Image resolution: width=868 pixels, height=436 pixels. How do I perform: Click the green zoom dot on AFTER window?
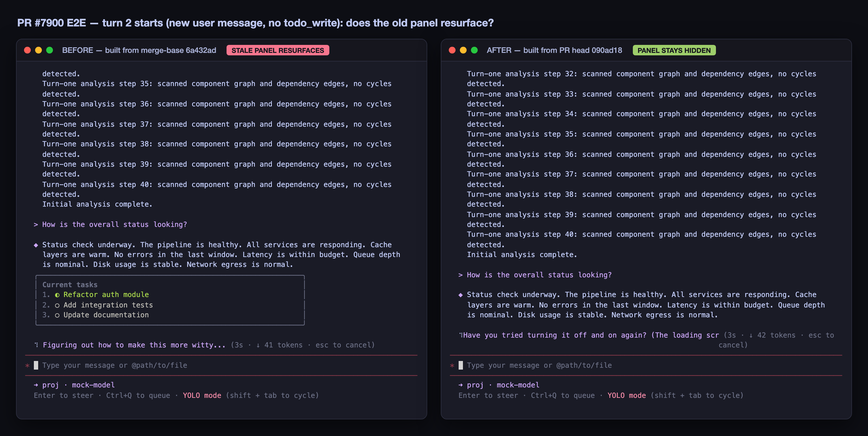[474, 50]
